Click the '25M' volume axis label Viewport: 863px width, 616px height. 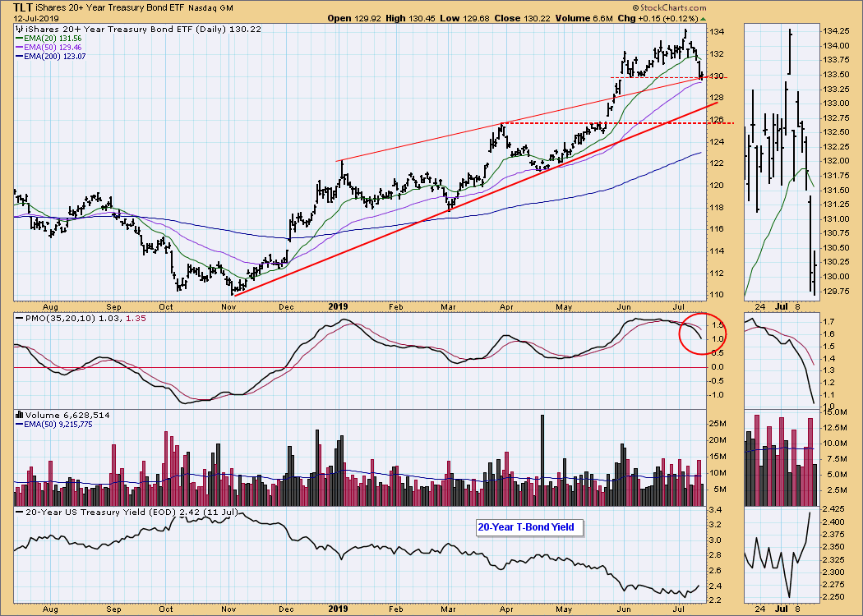tap(719, 424)
